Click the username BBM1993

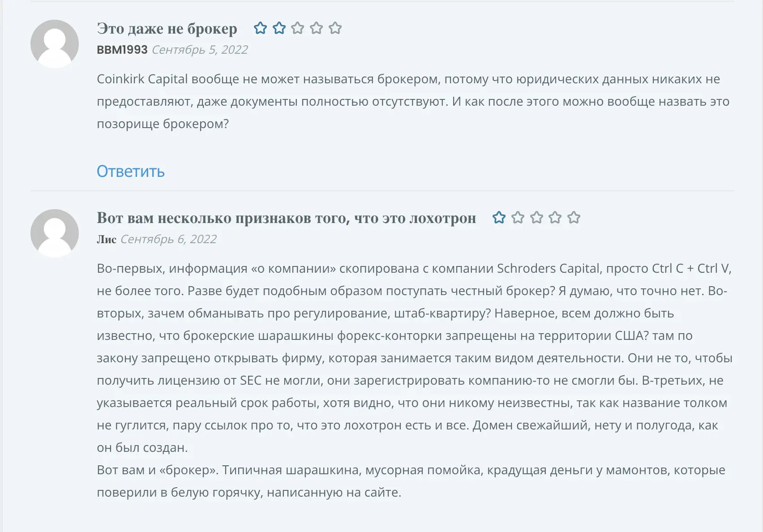click(122, 50)
